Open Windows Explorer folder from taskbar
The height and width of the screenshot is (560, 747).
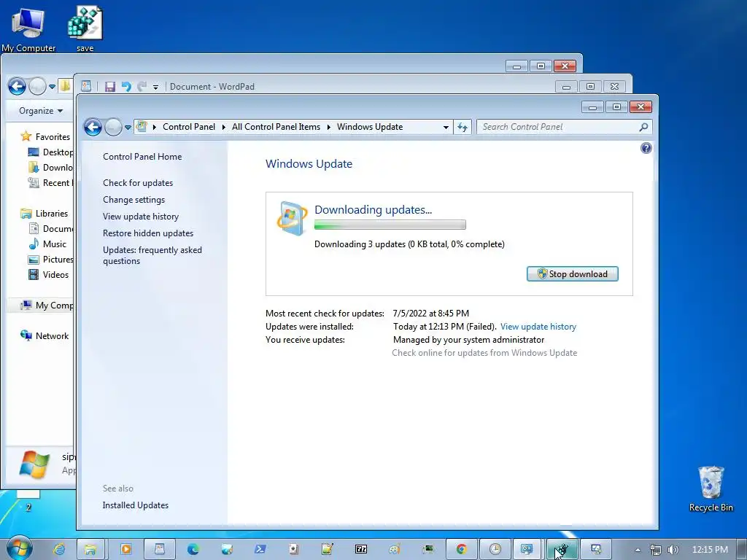coord(90,549)
